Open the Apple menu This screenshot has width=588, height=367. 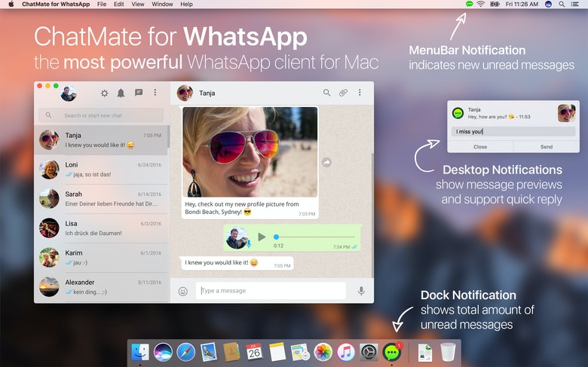[11, 4]
